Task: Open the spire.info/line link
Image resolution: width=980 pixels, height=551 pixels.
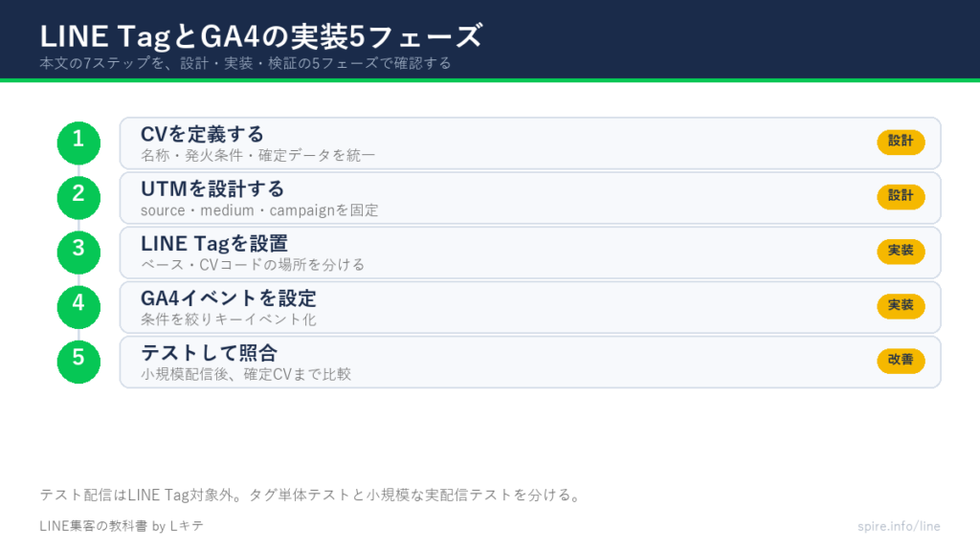Action: (x=899, y=526)
